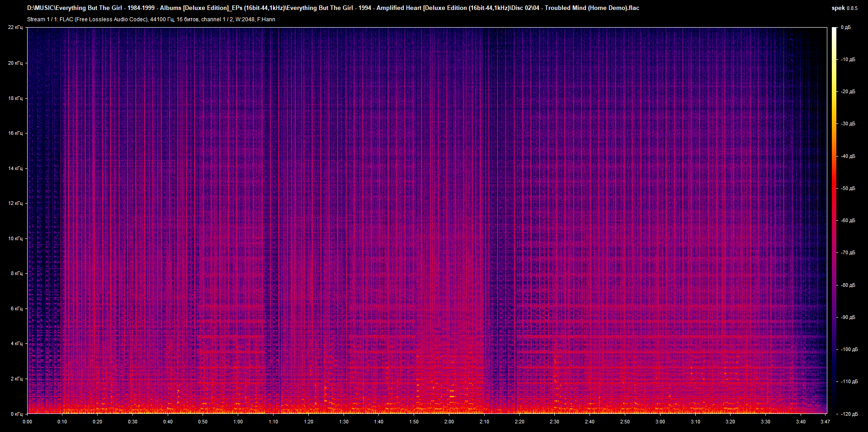Click the '20 кГц' frequency label
The image size is (868, 432).
15,63
